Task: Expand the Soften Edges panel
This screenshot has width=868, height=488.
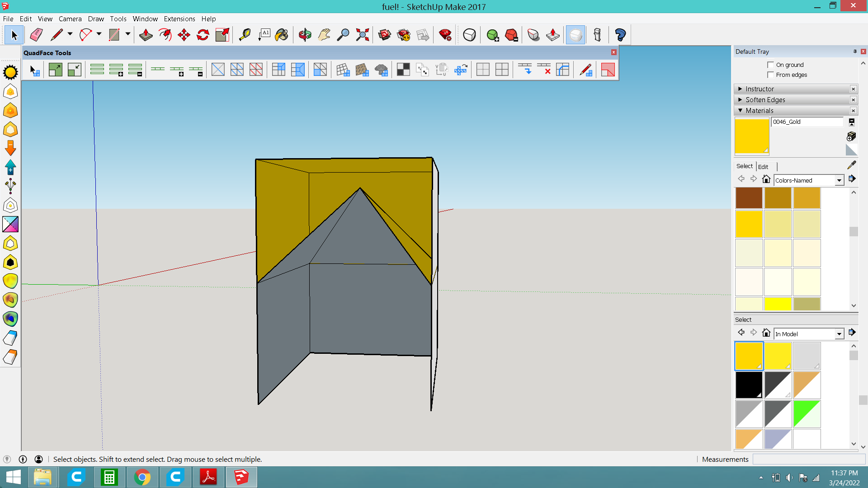Action: [x=765, y=100]
